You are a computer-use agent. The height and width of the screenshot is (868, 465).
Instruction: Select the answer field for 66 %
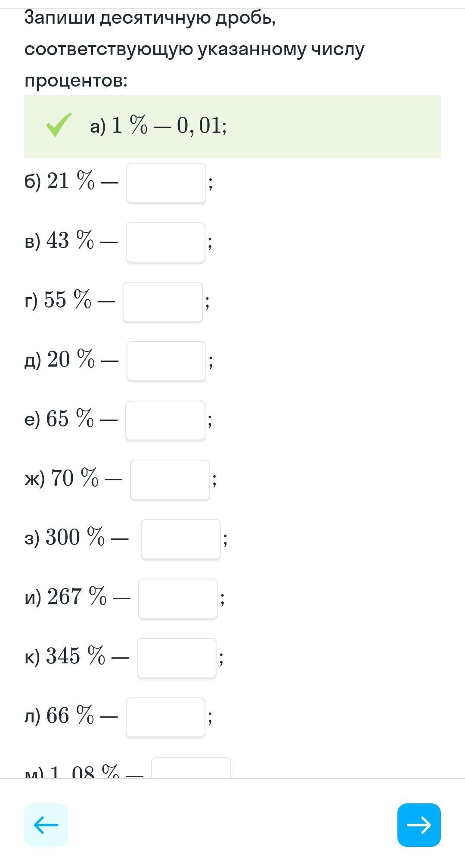pyautogui.click(x=165, y=718)
